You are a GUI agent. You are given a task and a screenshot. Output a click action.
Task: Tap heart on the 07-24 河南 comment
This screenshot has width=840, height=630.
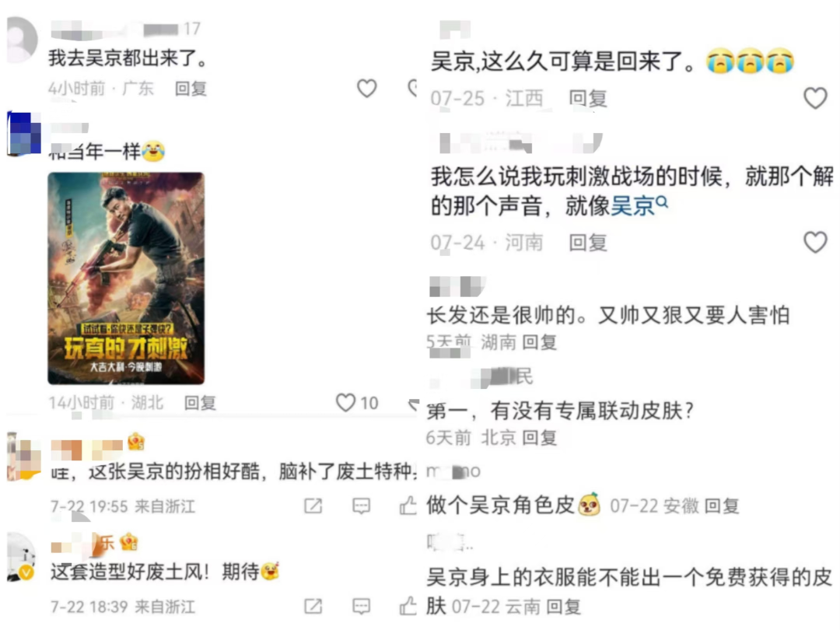815,242
